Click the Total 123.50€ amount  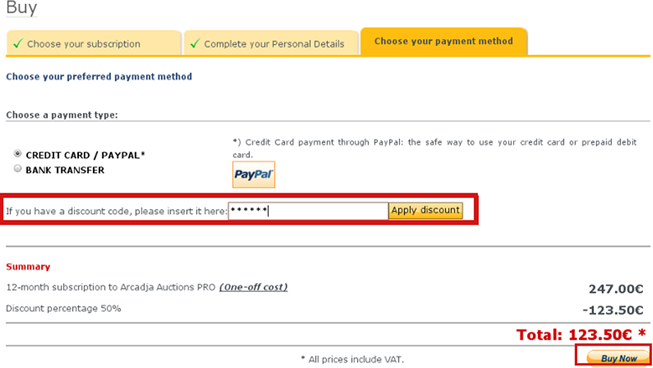pyautogui.click(x=581, y=334)
